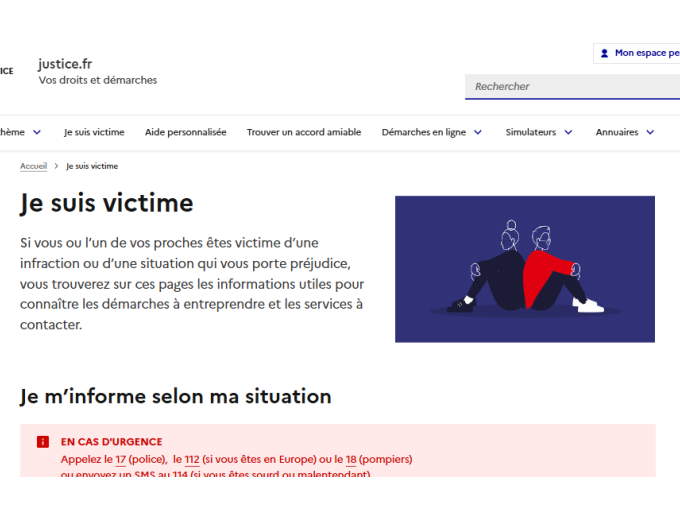Click the justice.fr site title
Image resolution: width=680 pixels, height=510 pixels.
[x=65, y=64]
